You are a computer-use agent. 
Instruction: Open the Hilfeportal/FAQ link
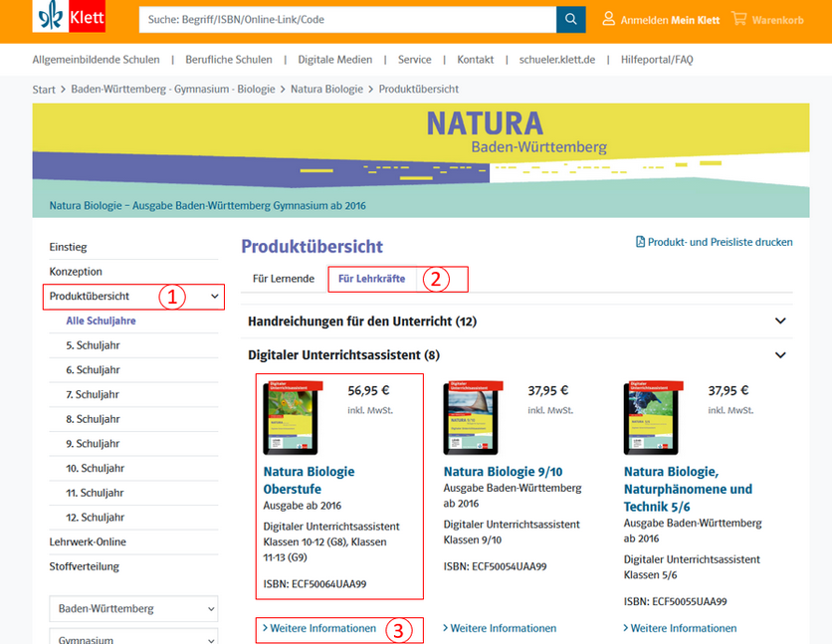656,60
